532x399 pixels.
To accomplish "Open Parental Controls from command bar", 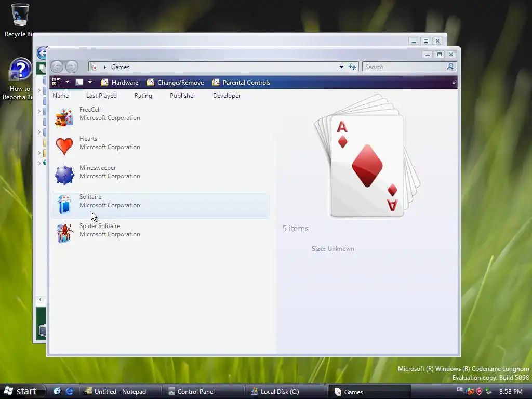I will click(241, 83).
